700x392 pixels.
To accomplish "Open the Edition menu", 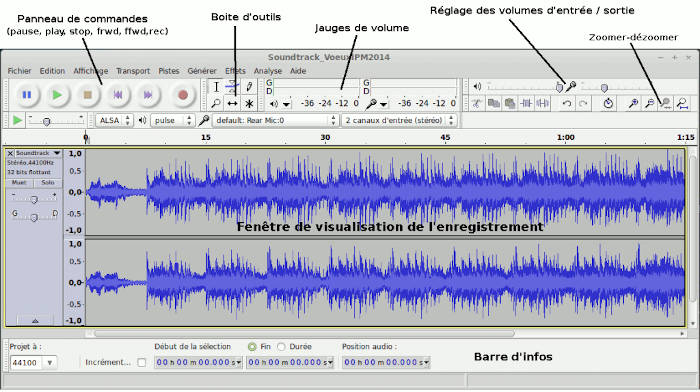I will (52, 71).
